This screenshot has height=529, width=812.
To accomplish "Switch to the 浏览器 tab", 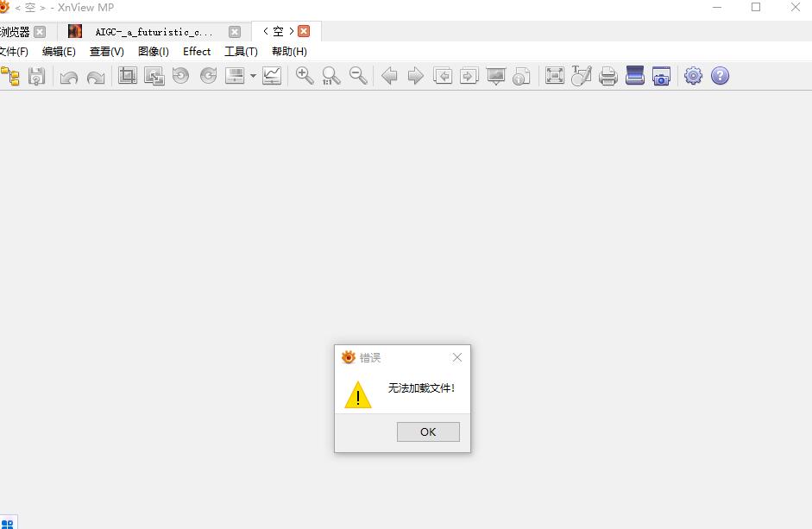I will click(x=15, y=32).
